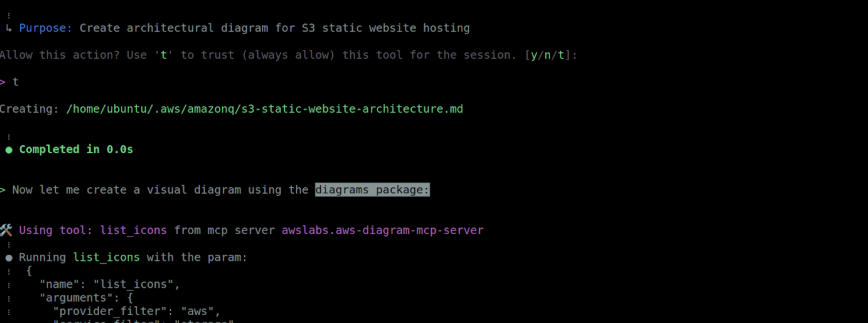Click the typed t response at the prompt

(16, 82)
